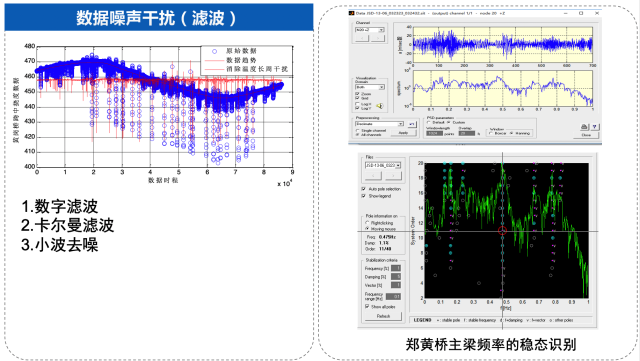Click the undo arrow button in Preprocessing
The height and width of the screenshot is (361, 640).
[412, 124]
